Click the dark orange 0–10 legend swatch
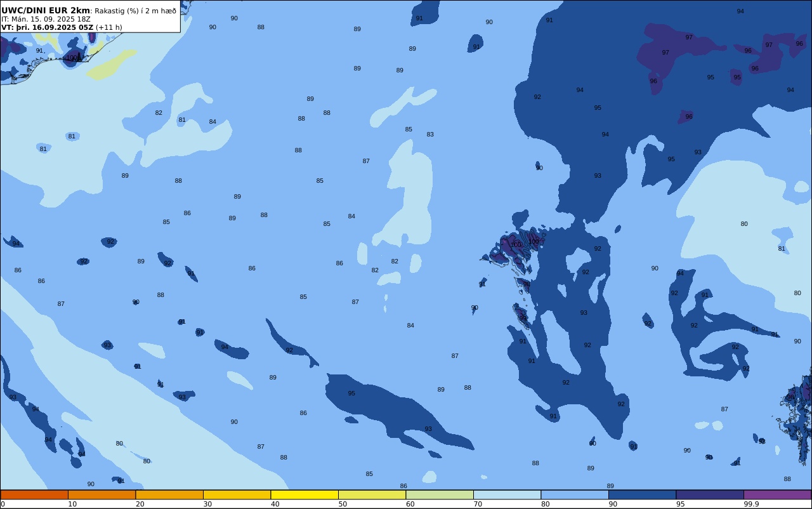812x509 pixels. tap(34, 494)
